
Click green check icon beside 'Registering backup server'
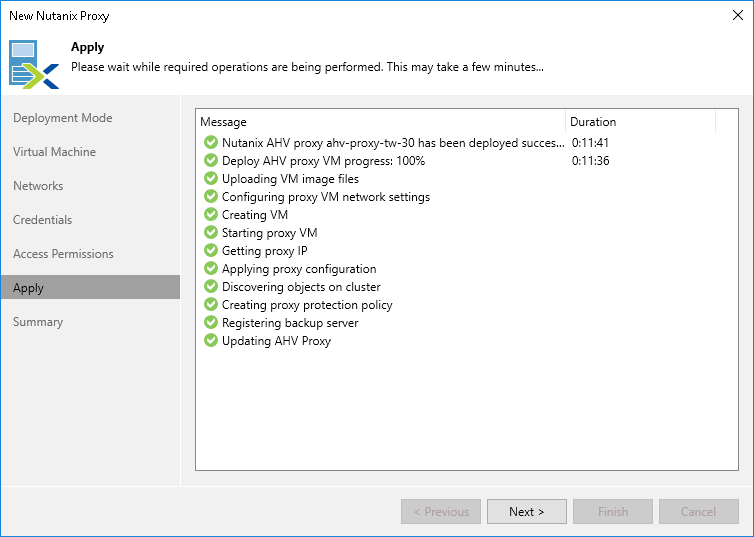[x=211, y=322]
